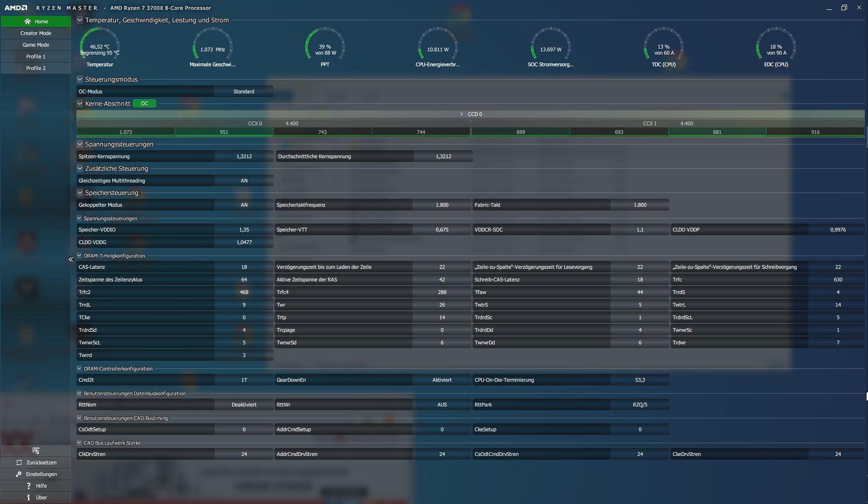Click the Cmd2t 1T value
This screenshot has width=868, height=504.
(x=244, y=380)
